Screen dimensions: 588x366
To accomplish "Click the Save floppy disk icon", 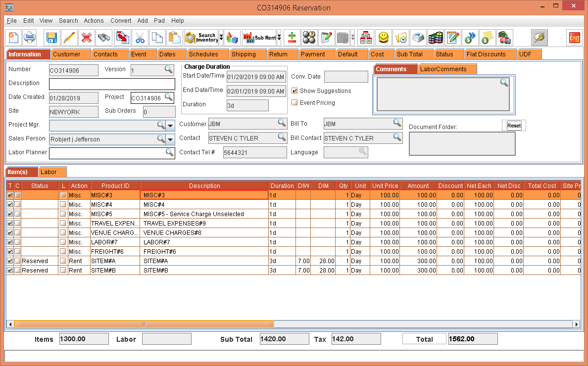I will 51,38.
